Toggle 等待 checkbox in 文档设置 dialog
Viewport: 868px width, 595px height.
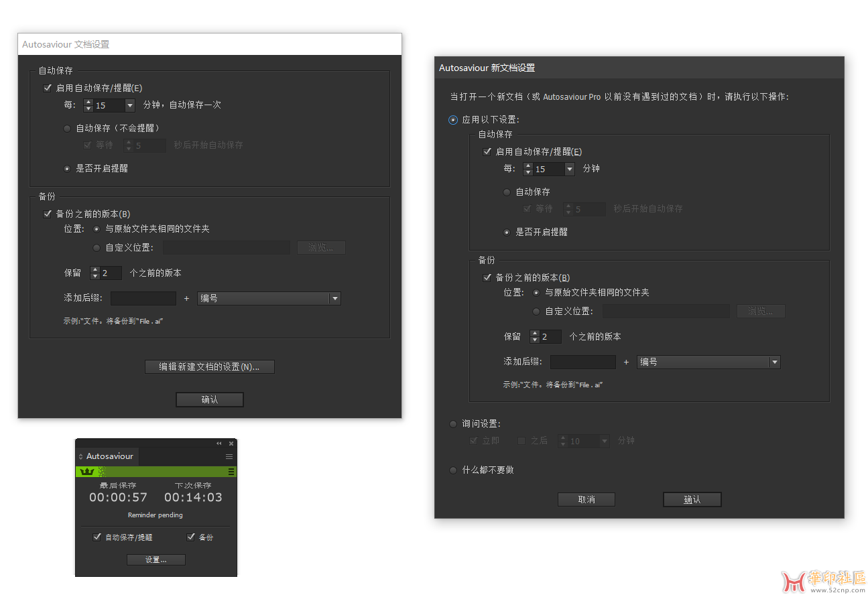tap(87, 145)
